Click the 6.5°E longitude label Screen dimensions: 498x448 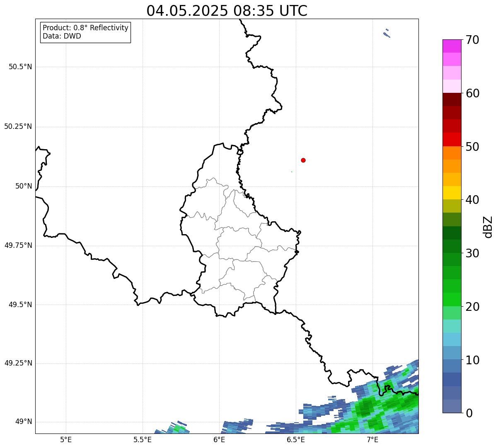coord(296,440)
